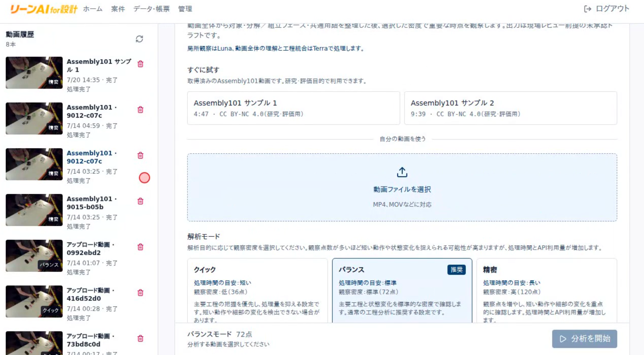
Task: Delete the 9012-c07c entry dated 7/14 03:25
Action: click(x=141, y=156)
